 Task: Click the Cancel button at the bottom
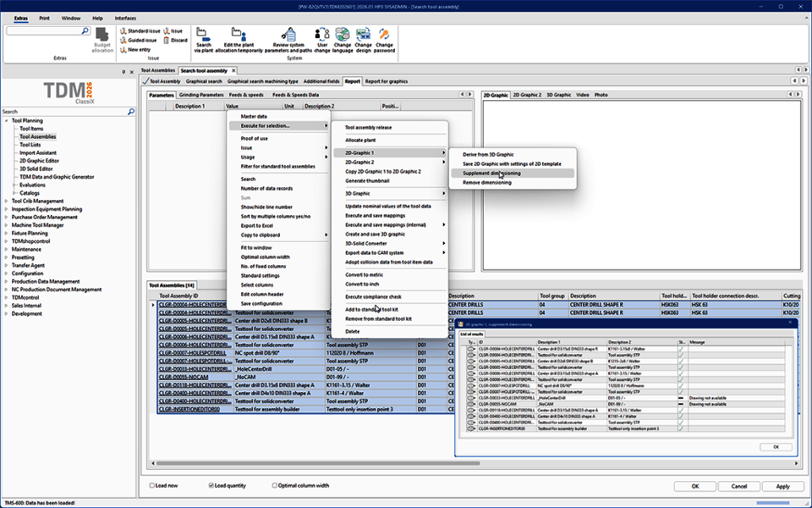[x=739, y=486]
